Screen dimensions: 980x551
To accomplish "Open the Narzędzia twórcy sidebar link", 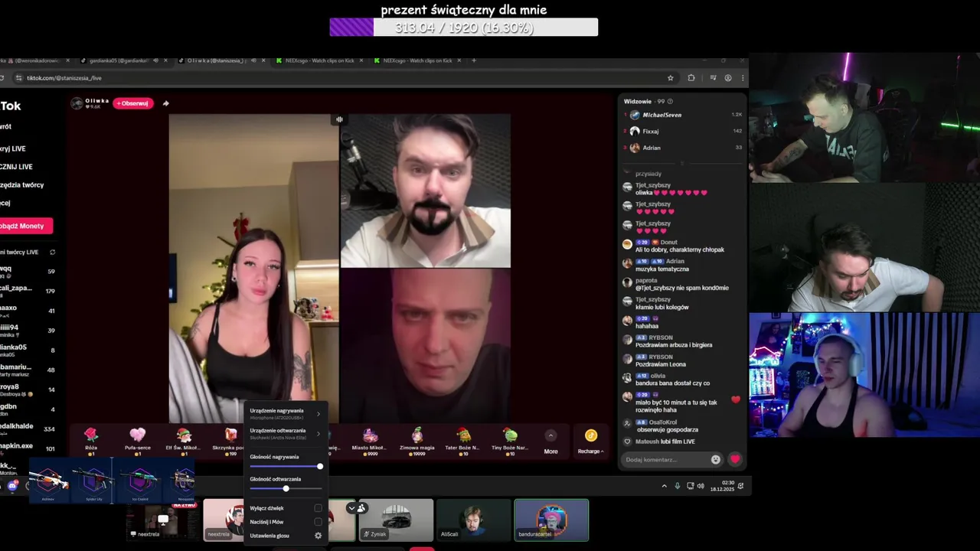I will pos(22,184).
